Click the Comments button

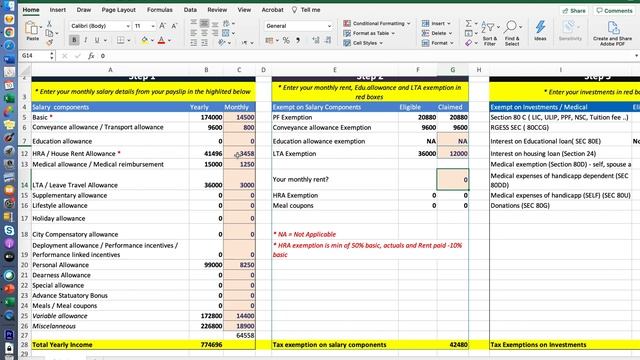(614, 11)
